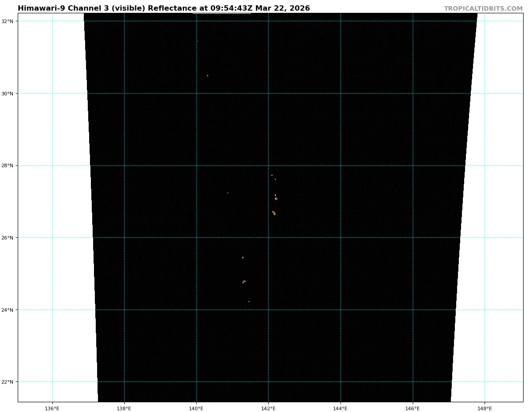Select the 144°E longitude axis label

click(x=340, y=408)
